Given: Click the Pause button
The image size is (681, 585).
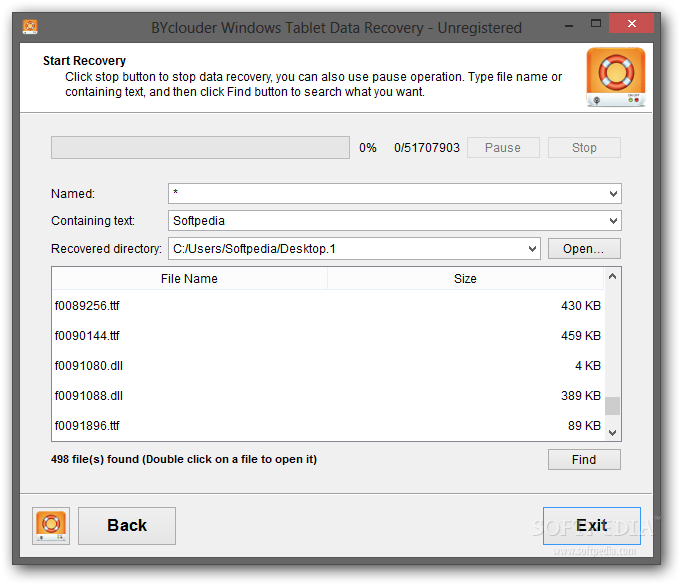Looking at the screenshot, I should (x=503, y=148).
